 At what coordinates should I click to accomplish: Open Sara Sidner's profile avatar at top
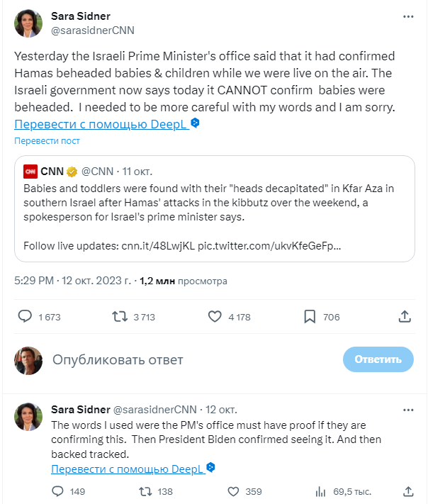pyautogui.click(x=28, y=23)
